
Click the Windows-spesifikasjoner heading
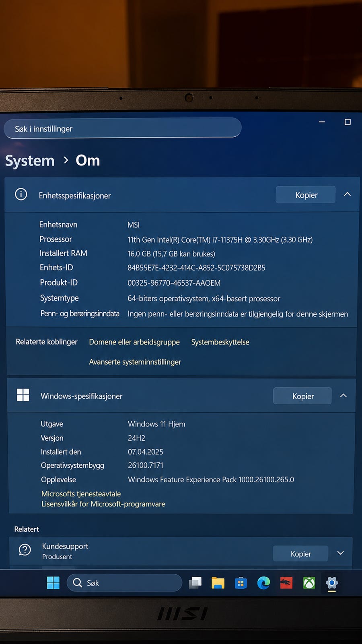81,396
